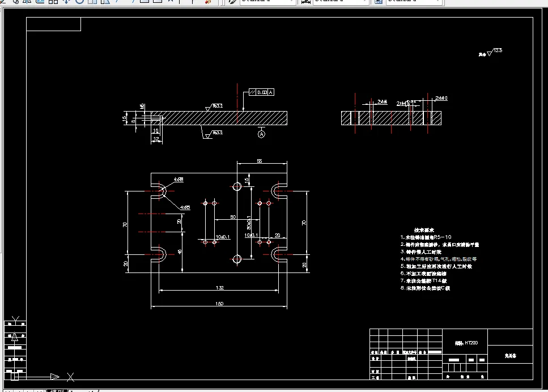
Task: Select the vertical '80±0.1' dimension text
Action: (x=249, y=223)
